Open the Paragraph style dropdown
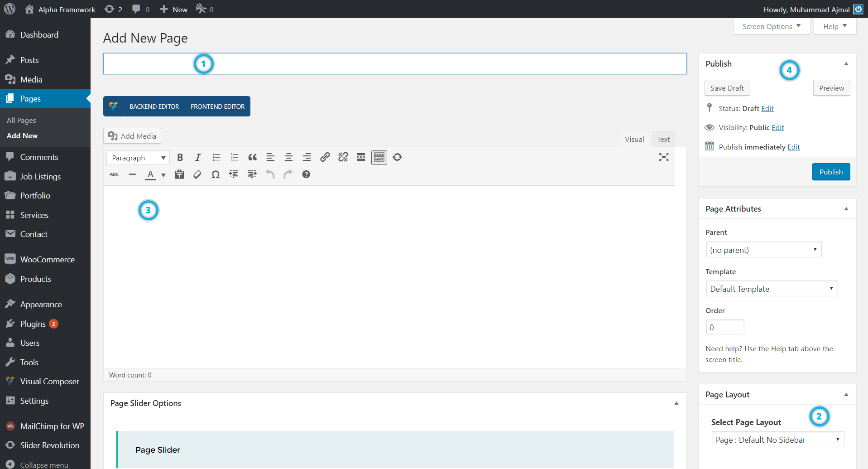Viewport: 868px width, 469px height. coord(138,157)
